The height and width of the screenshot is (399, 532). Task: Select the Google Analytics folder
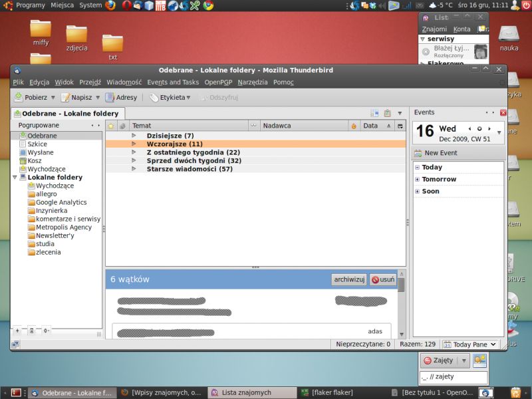(x=57, y=202)
